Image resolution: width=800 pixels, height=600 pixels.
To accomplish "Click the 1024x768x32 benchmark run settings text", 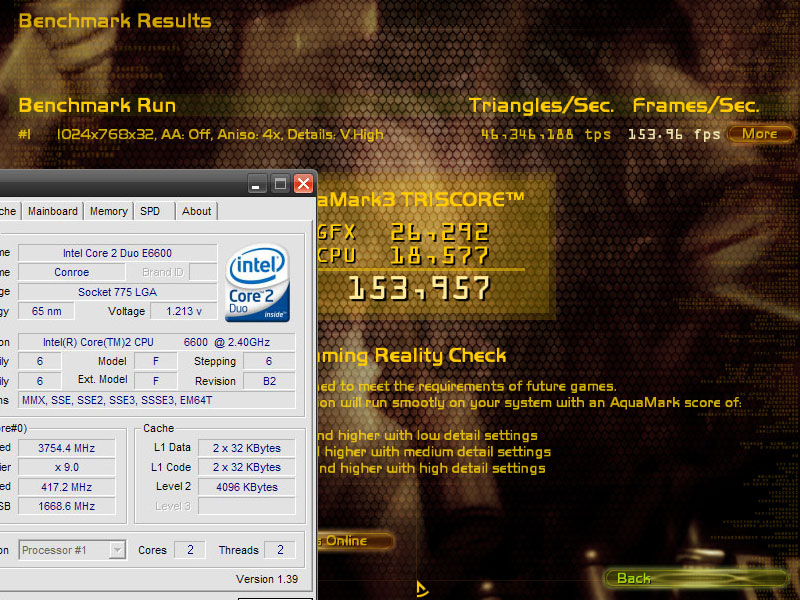I will tap(220, 134).
